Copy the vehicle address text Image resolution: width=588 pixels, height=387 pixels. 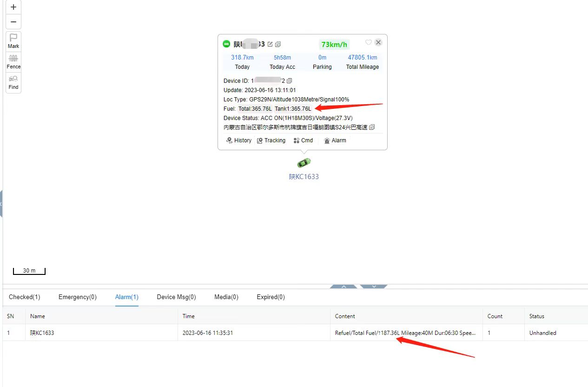click(x=372, y=127)
